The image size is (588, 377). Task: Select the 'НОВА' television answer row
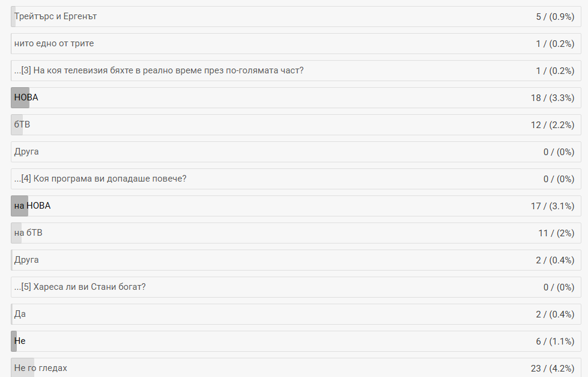point(26,97)
